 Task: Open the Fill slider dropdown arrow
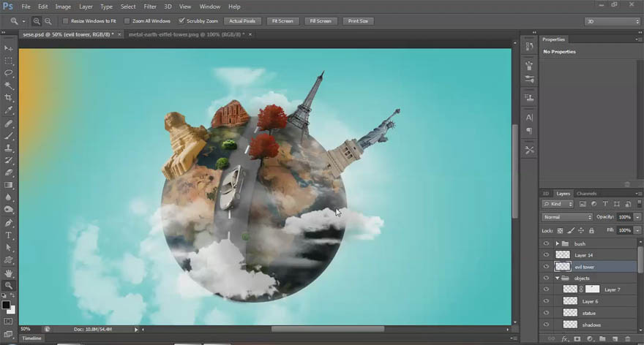click(637, 230)
